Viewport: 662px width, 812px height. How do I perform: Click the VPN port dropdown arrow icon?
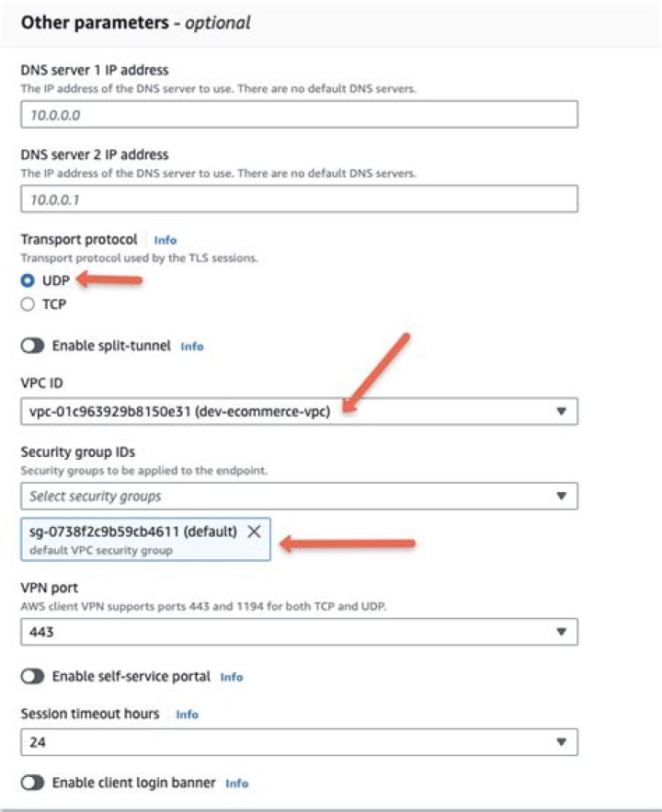[562, 632]
